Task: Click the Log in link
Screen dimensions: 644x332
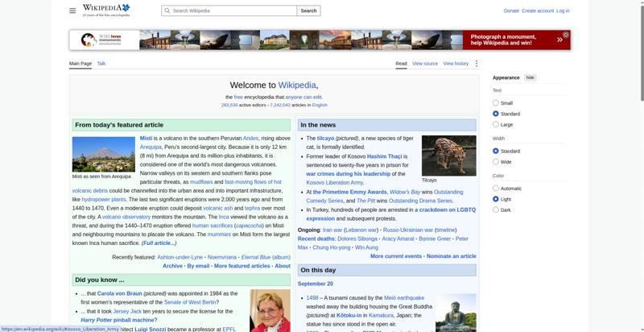Action: coord(563,11)
